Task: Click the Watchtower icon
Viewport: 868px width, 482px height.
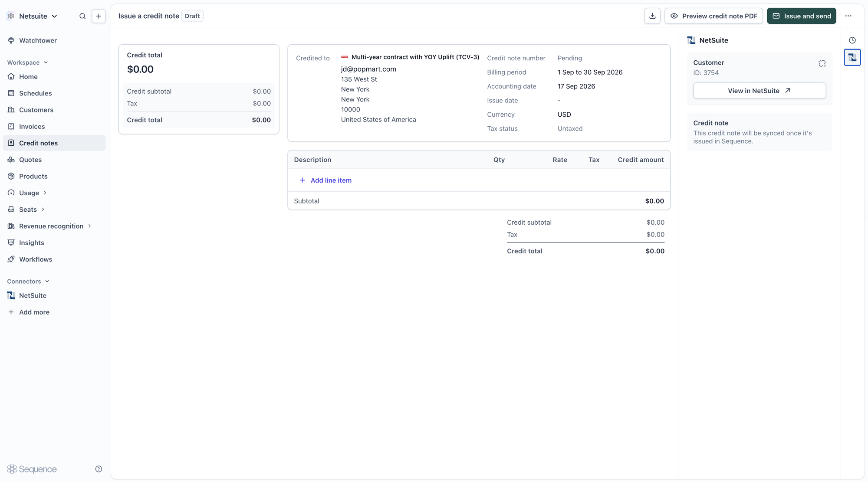Action: [11, 40]
